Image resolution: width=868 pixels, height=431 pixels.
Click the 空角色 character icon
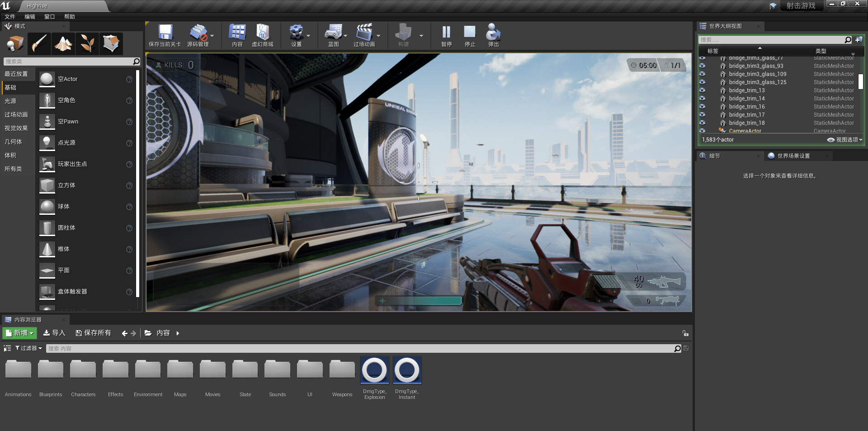47,100
